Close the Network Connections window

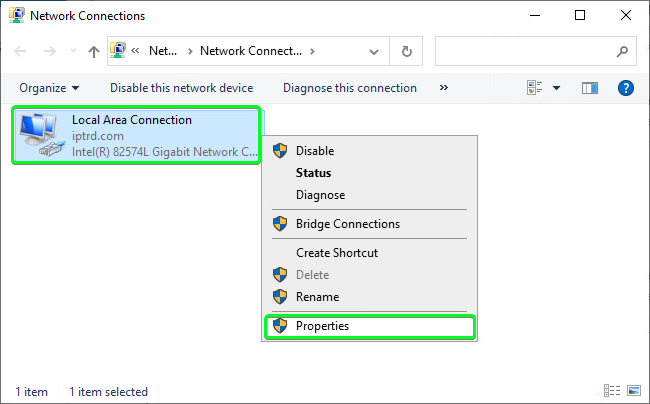pyautogui.click(x=626, y=15)
